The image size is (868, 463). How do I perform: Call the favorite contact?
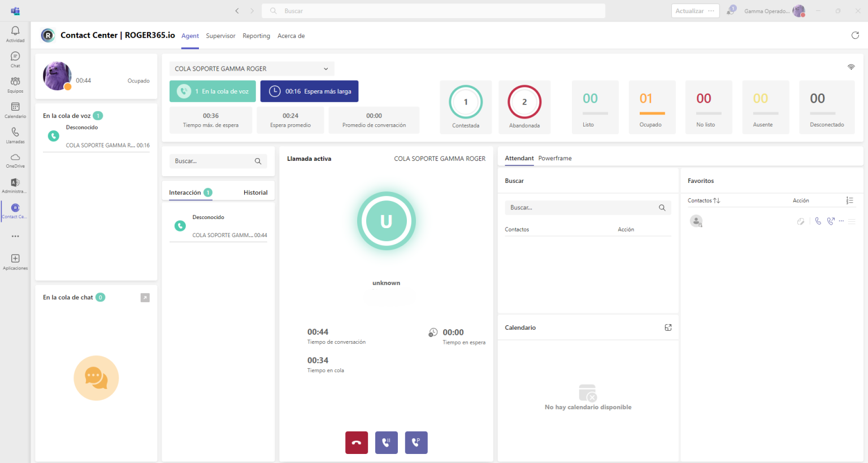point(818,221)
